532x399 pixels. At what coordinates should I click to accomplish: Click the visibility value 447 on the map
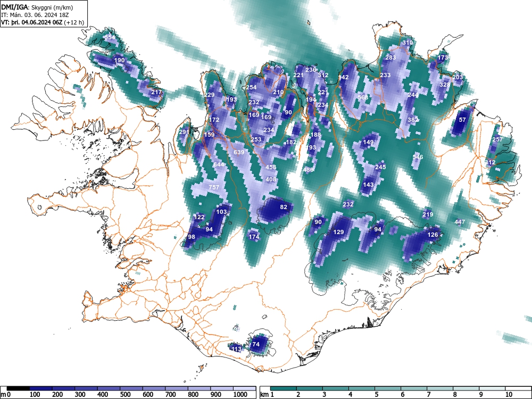point(460,222)
